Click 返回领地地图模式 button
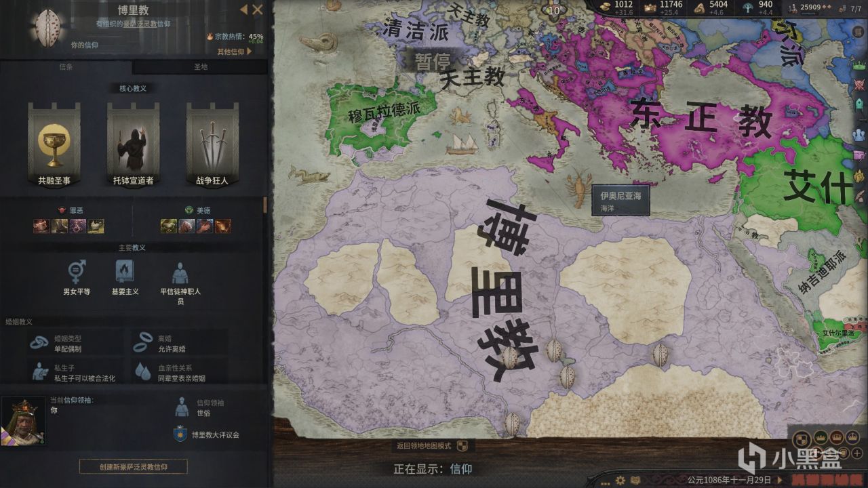Viewport: 868px width, 488px height. point(433,446)
